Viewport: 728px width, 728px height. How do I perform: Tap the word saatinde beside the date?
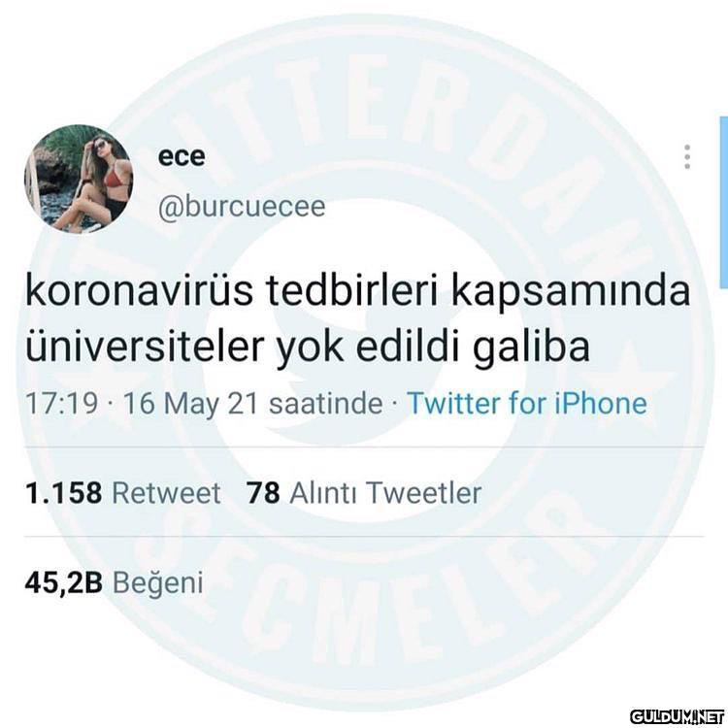(326, 403)
